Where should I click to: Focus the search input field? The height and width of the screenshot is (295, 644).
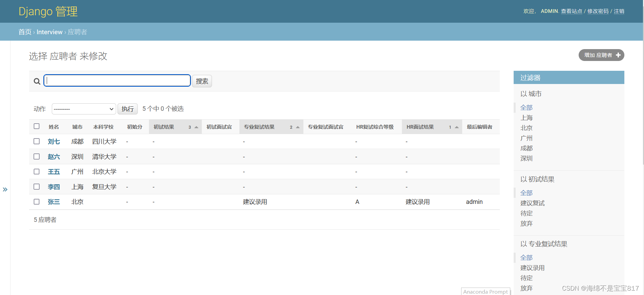pyautogui.click(x=117, y=81)
